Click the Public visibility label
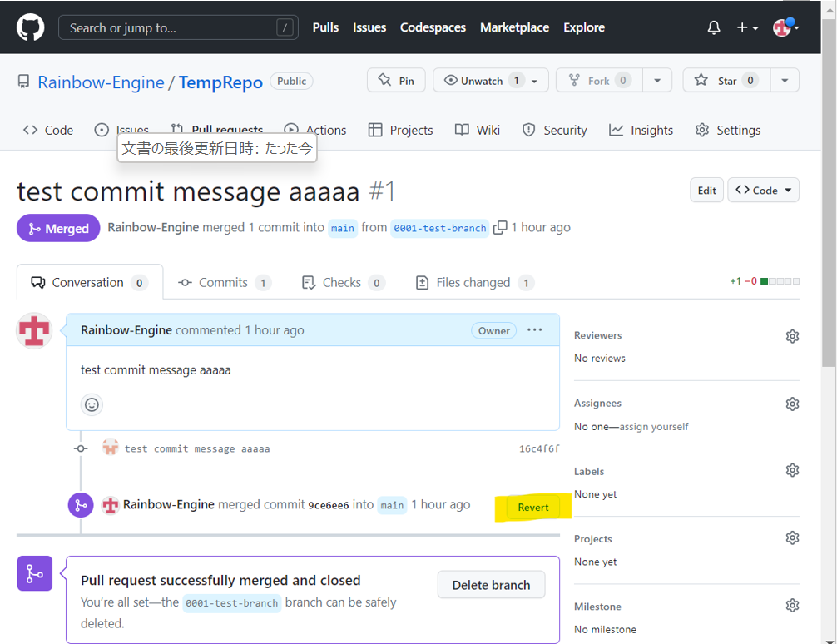Screen dimensions: 837x644 (x=291, y=82)
